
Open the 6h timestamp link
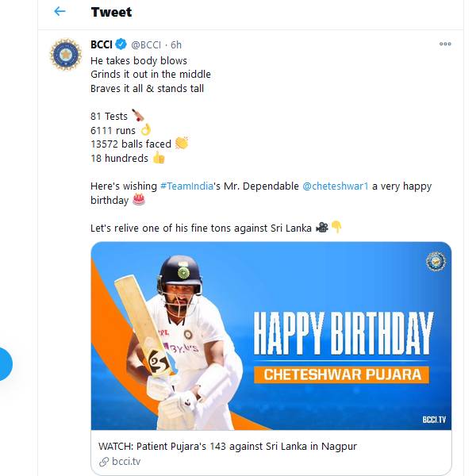point(176,44)
